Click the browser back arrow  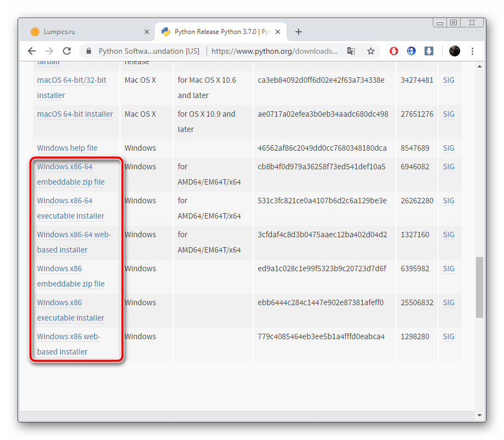[x=32, y=51]
